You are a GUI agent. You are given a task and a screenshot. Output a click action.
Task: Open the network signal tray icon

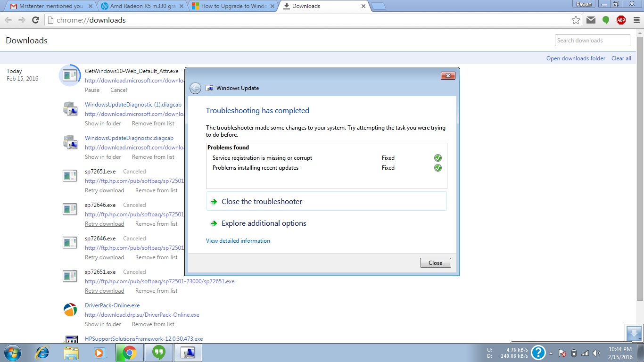point(585,353)
